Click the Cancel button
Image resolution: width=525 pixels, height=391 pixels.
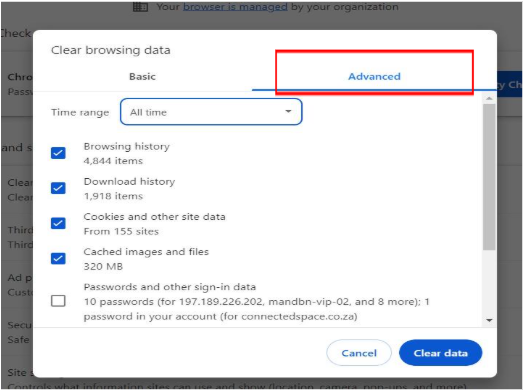359,353
